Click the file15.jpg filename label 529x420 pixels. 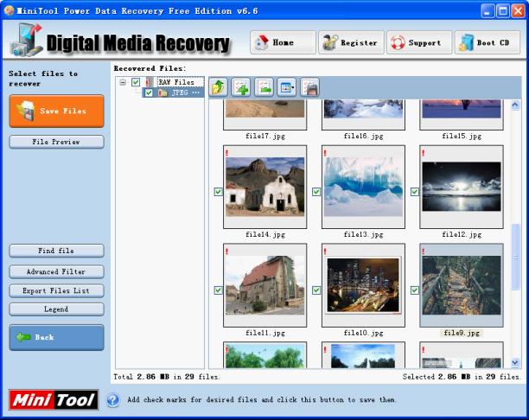[462, 136]
